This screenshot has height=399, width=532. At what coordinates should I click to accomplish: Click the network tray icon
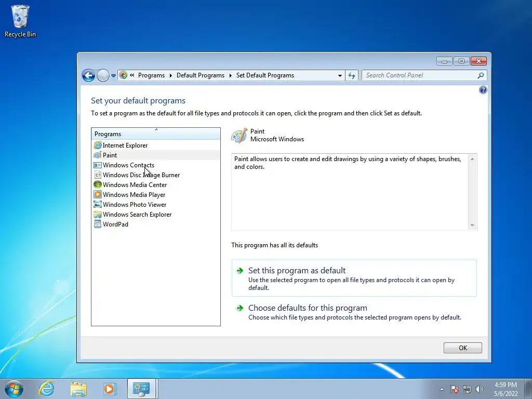[467, 389]
